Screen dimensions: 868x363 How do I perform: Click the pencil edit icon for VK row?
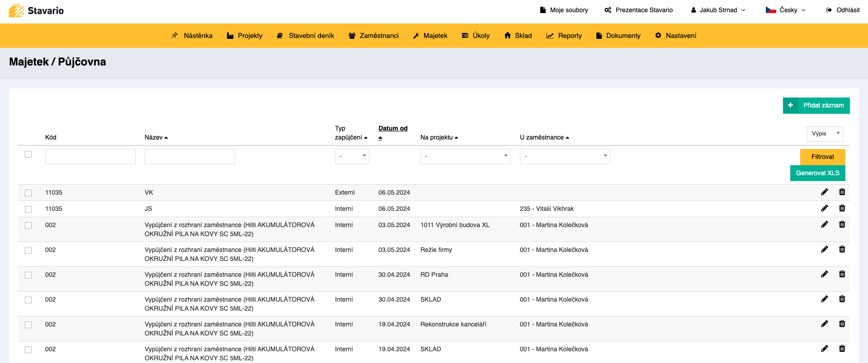825,192
